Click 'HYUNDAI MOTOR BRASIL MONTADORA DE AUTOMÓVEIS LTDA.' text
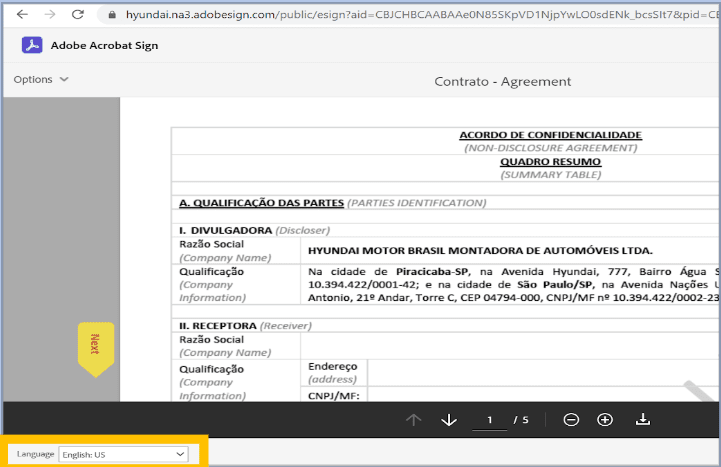Viewport: 721px width, 467px height. (x=481, y=251)
